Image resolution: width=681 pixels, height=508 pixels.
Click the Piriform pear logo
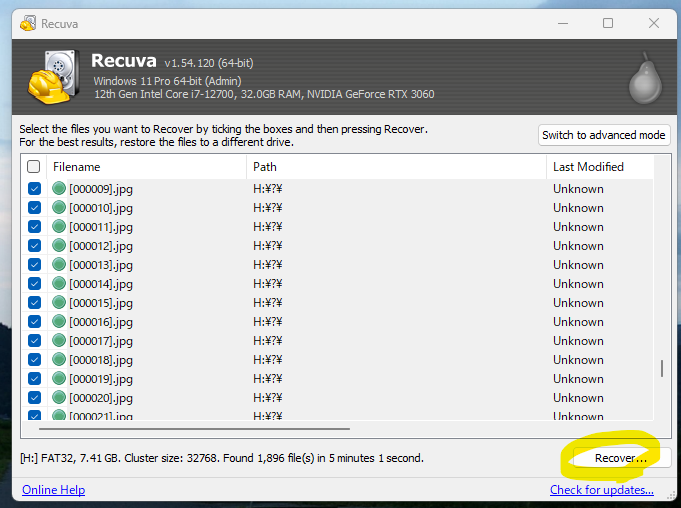[646, 79]
